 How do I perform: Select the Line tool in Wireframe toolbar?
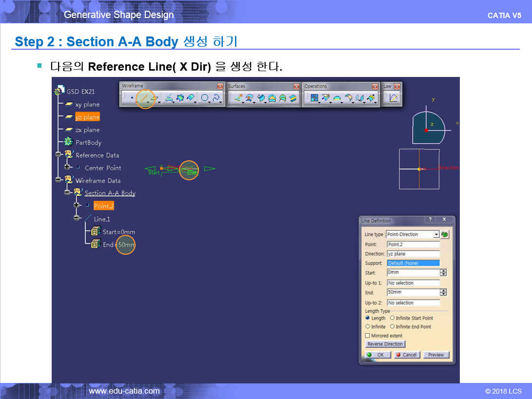(144, 98)
